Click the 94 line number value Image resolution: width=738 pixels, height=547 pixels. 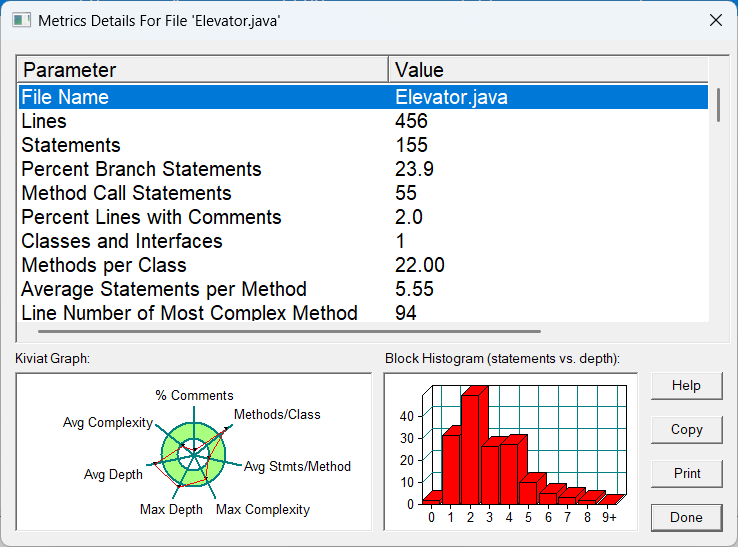point(406,313)
